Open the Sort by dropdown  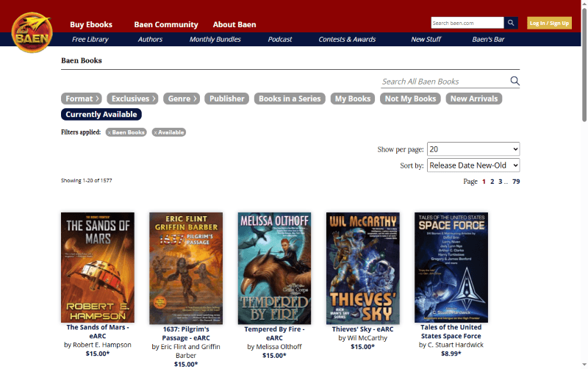pyautogui.click(x=473, y=165)
